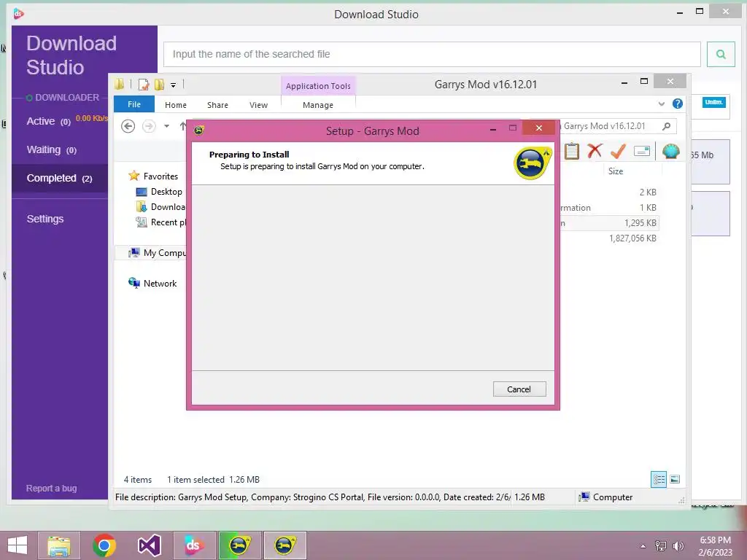The image size is (747, 560).
Task: Open the Windows Start button
Action: tap(18, 545)
